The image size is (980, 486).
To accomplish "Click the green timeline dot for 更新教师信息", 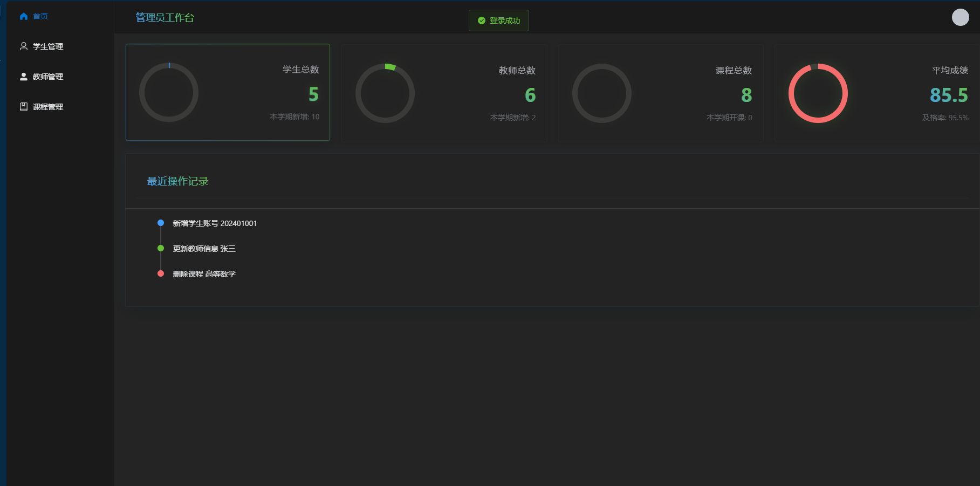I will click(x=161, y=248).
